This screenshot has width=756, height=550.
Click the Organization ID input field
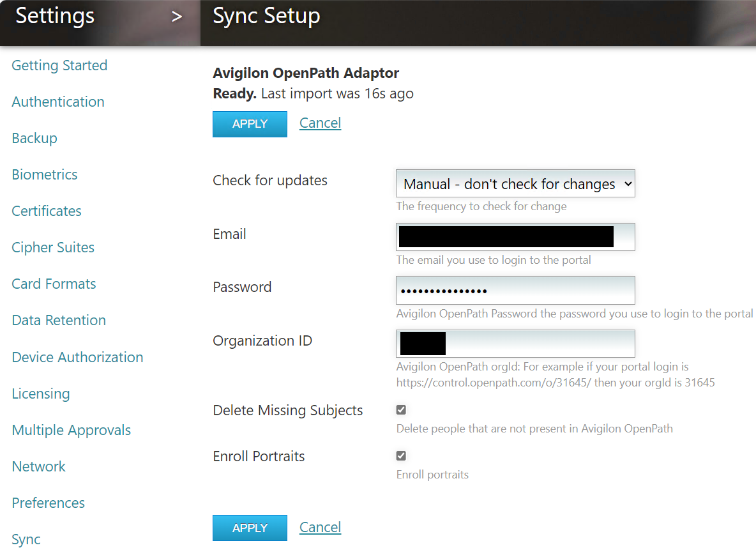pyautogui.click(x=515, y=344)
